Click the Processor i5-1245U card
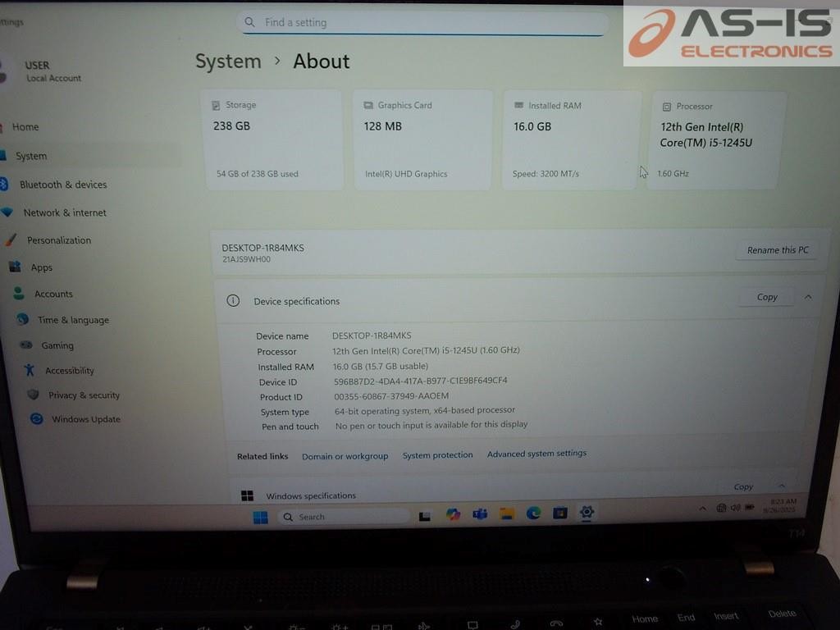The height and width of the screenshot is (630, 840). pyautogui.click(x=715, y=139)
